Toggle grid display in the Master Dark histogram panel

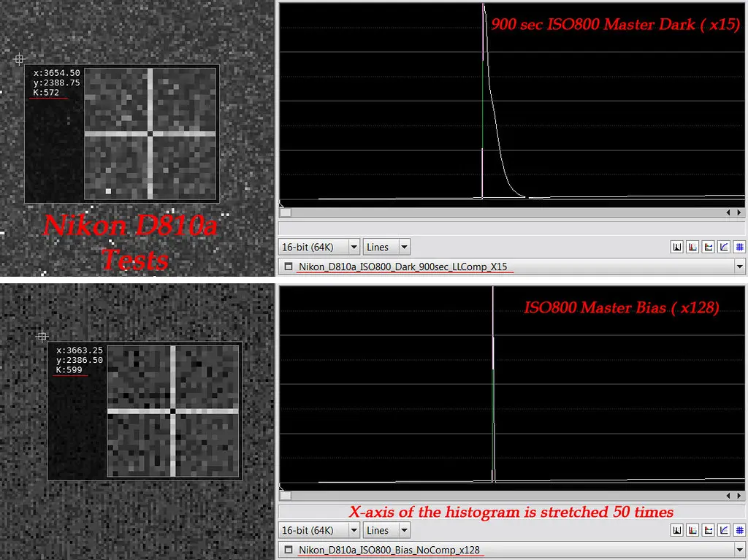coord(740,247)
